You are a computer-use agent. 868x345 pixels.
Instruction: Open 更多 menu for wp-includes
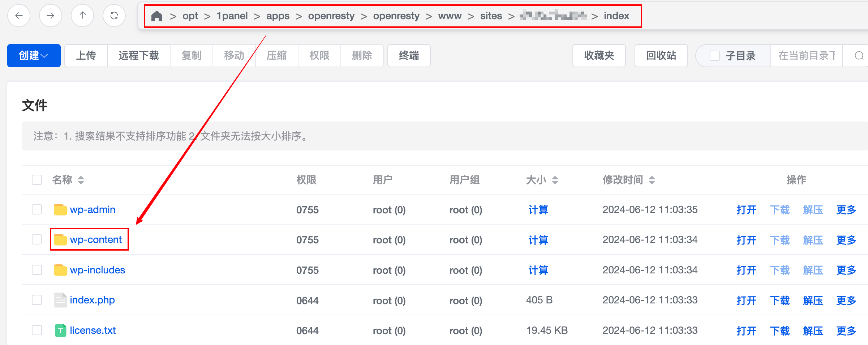846,270
